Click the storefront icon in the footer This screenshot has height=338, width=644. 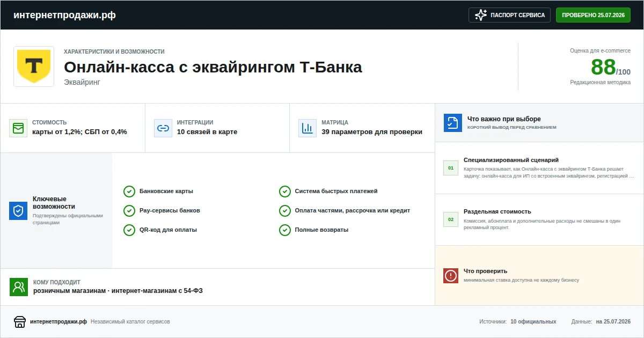20,322
